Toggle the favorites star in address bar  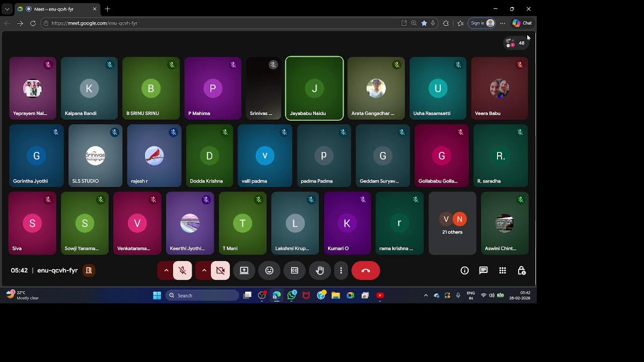click(x=424, y=23)
